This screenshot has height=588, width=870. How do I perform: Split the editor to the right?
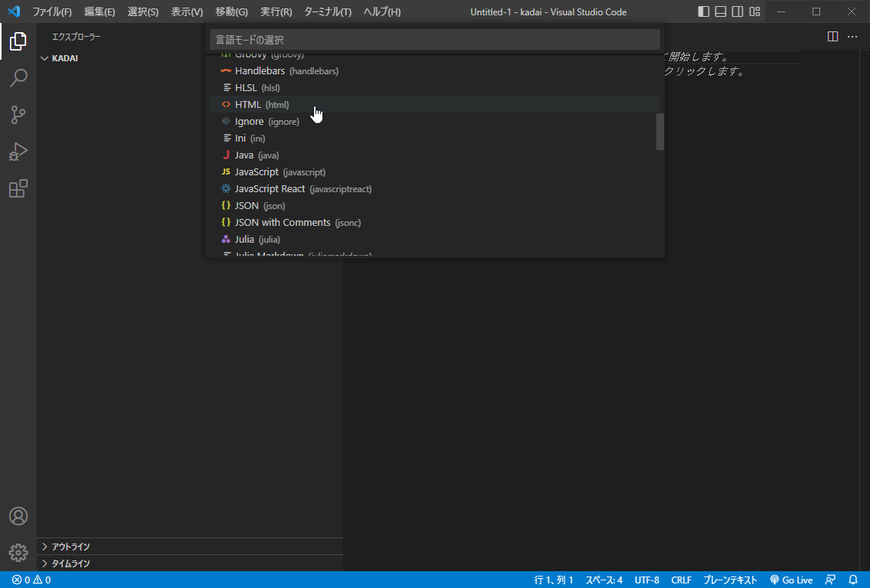click(x=832, y=37)
